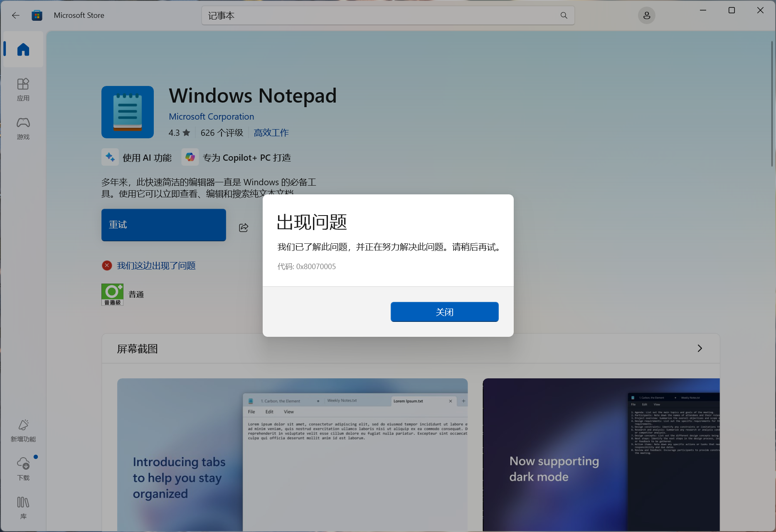
Task: Click the rating star icon
Action: pyautogui.click(x=186, y=133)
